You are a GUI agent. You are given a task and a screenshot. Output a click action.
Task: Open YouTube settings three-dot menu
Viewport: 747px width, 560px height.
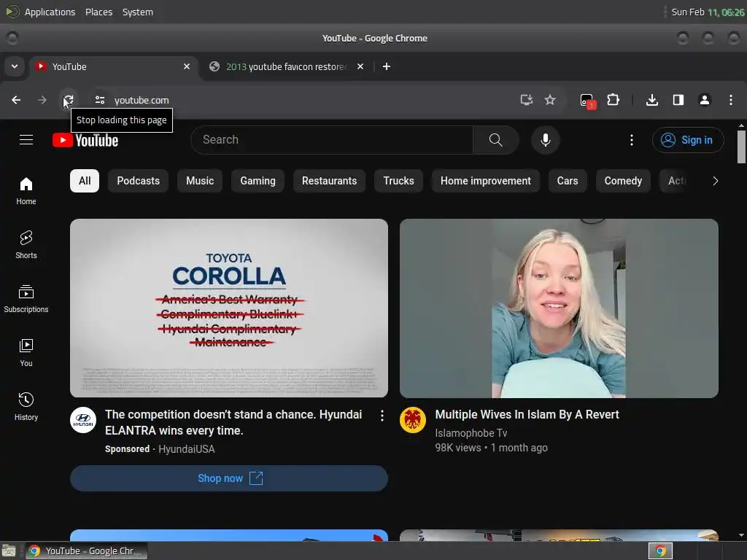pyautogui.click(x=632, y=140)
